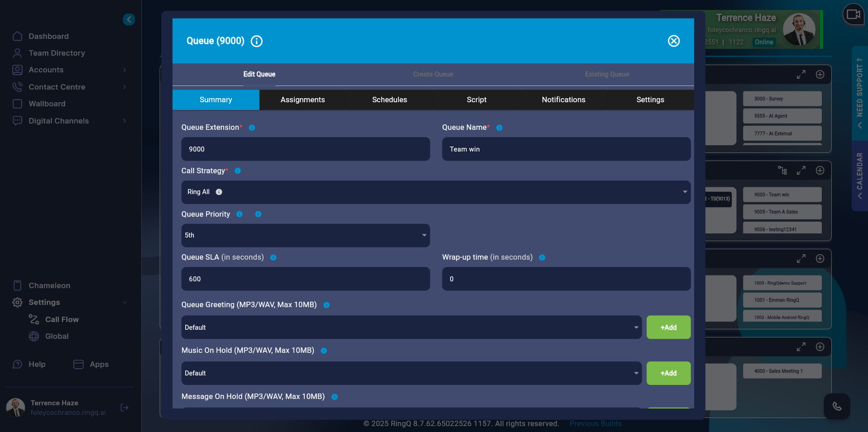Collapse the sidebar with the chevron toggle
The image size is (868, 432).
[129, 19]
